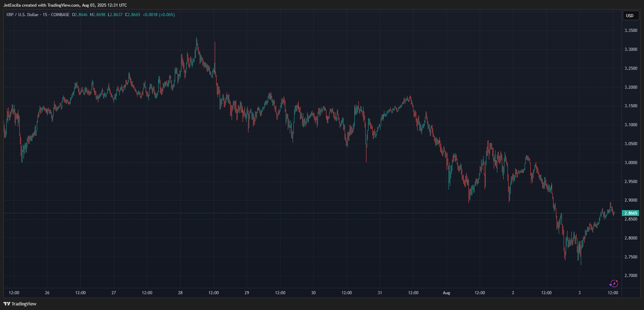Click the date label 30 on time axis

coord(313,293)
